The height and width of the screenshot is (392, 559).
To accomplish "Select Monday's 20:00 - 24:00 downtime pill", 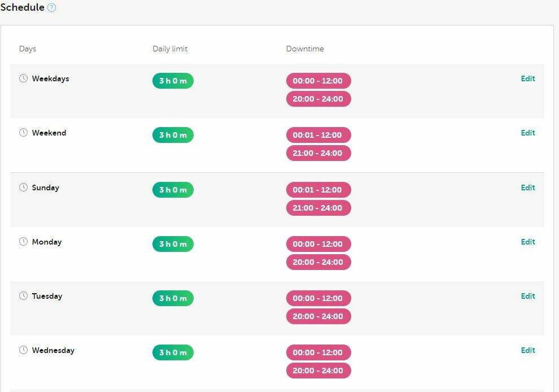I will click(x=318, y=262).
